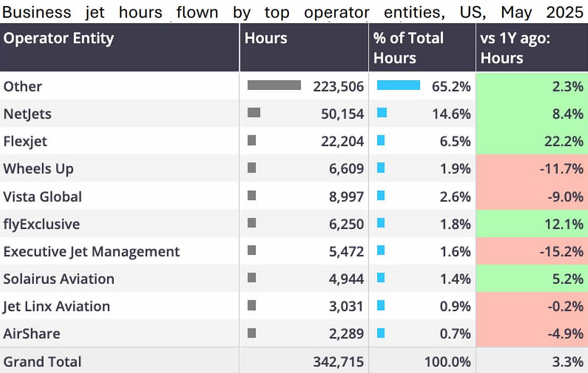Click the "Wheels Up" operator name

[38, 169]
